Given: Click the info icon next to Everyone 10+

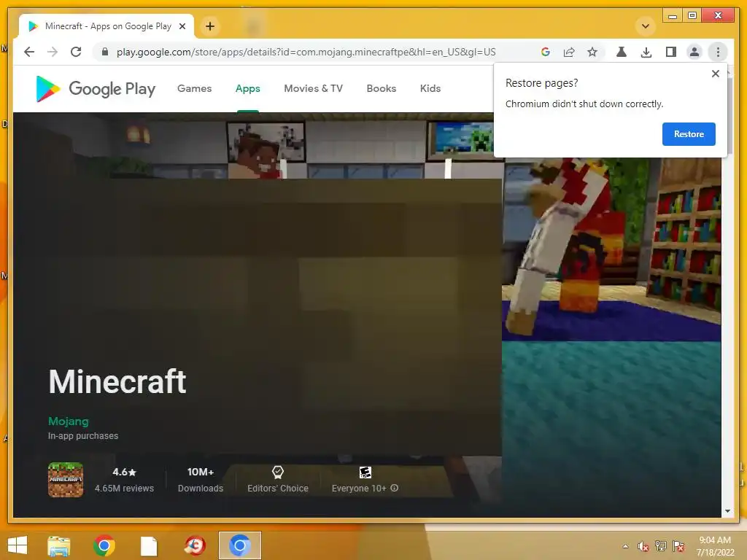Looking at the screenshot, I should click(395, 488).
